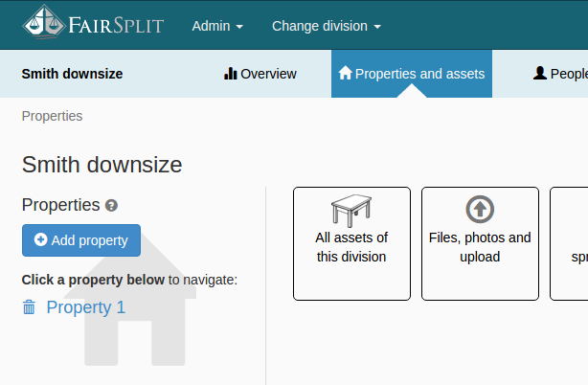Click the FairSplit logo

(93, 22)
